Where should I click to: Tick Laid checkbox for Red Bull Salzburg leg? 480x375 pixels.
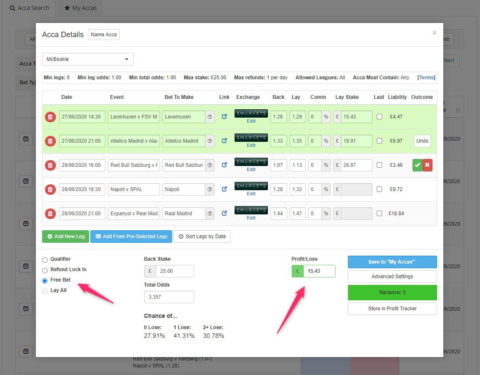pyautogui.click(x=379, y=165)
